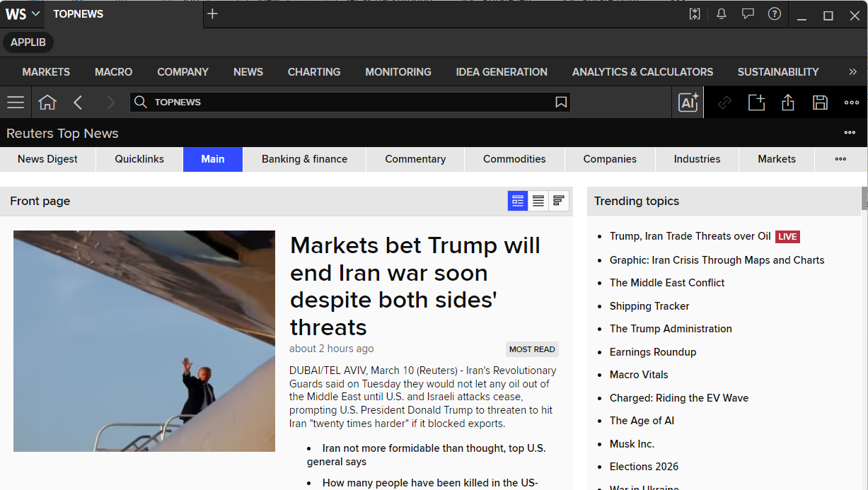Open notifications bell icon
The height and width of the screenshot is (490, 868).
[x=722, y=14]
